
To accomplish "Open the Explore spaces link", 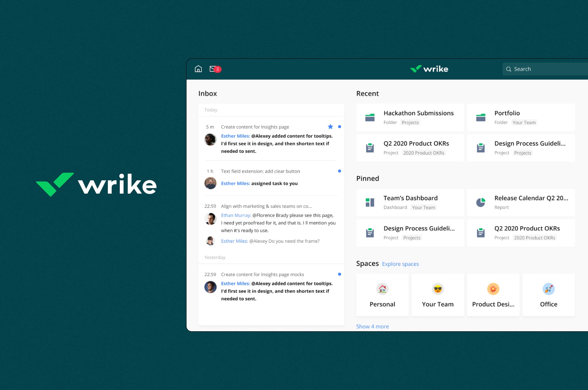I will click(x=400, y=264).
